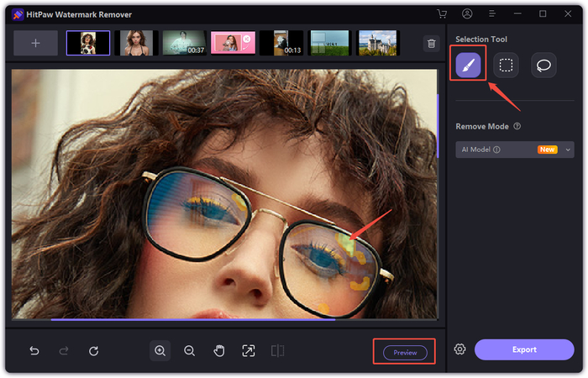Reset changes with the refresh icon
Viewport: 588px width, 378px height.
(x=94, y=351)
